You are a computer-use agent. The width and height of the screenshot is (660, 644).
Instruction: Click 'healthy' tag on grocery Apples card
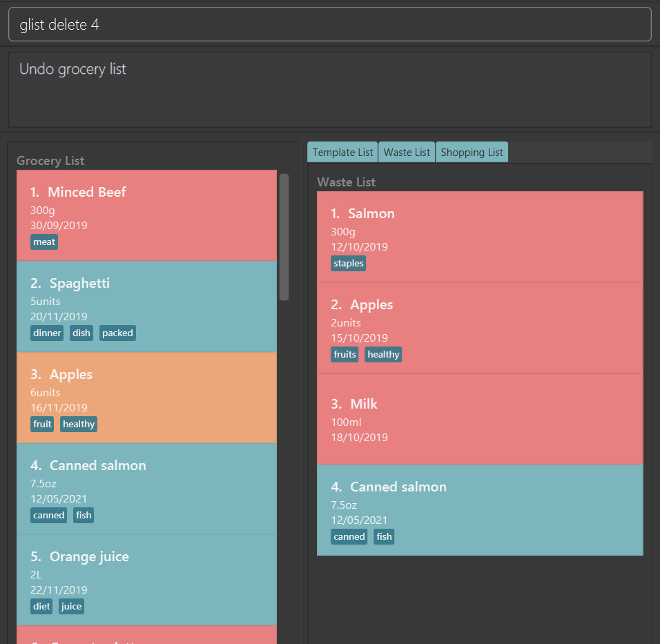tap(79, 425)
